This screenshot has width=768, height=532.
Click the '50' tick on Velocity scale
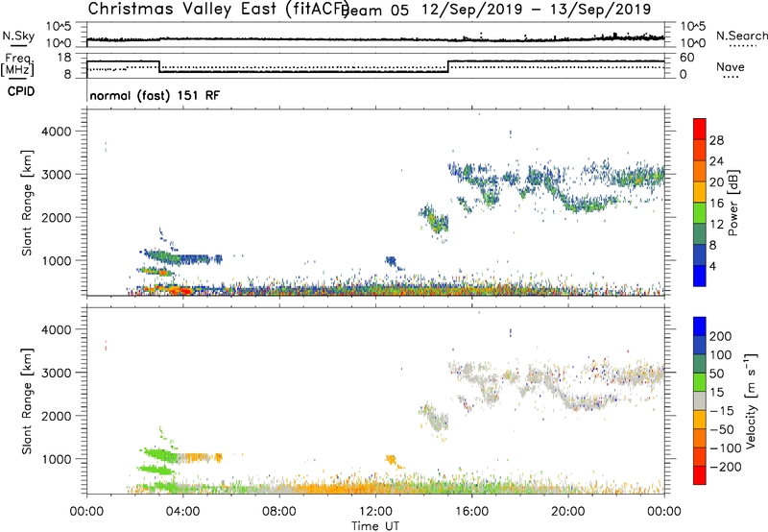717,374
